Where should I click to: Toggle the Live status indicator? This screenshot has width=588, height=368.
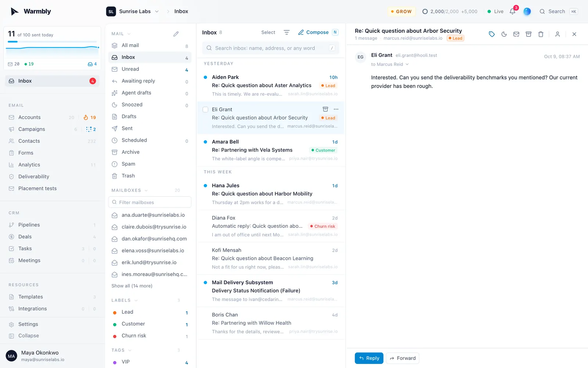coord(495,11)
